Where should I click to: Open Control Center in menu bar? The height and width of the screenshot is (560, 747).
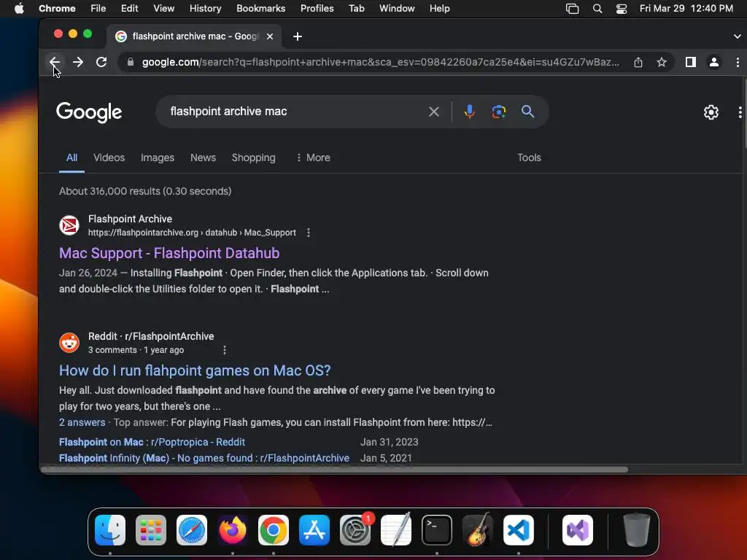pyautogui.click(x=622, y=9)
